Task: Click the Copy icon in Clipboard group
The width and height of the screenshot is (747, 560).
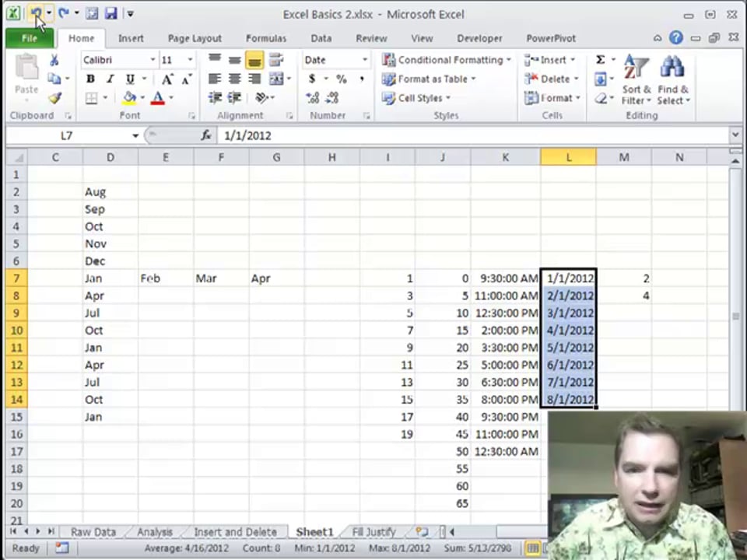Action: pos(54,79)
